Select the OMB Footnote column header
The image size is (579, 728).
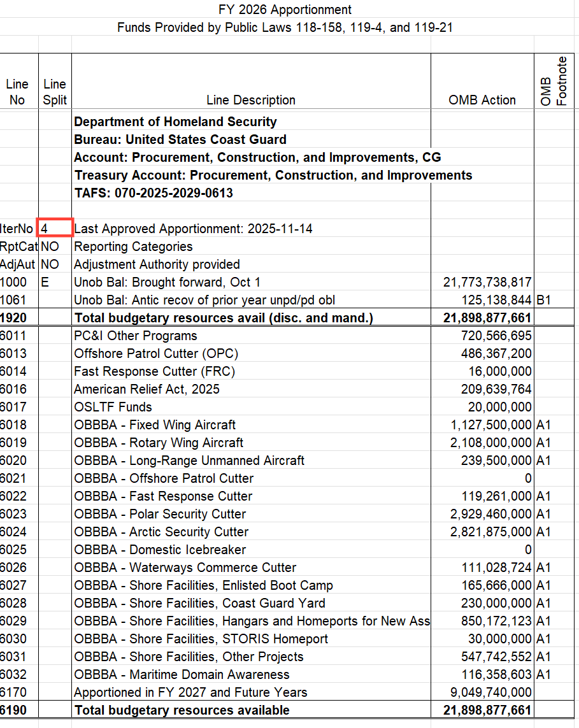pos(554,81)
